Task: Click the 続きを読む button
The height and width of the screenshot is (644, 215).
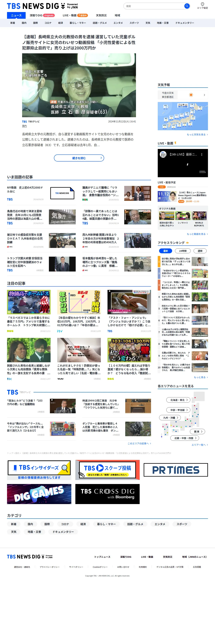Action: (79, 158)
